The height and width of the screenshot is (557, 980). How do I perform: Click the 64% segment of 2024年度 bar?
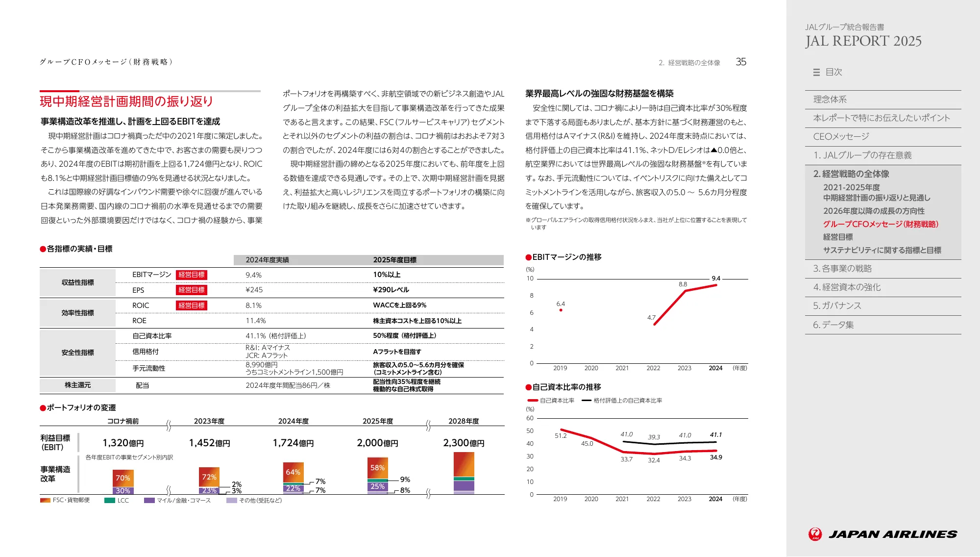click(x=294, y=472)
